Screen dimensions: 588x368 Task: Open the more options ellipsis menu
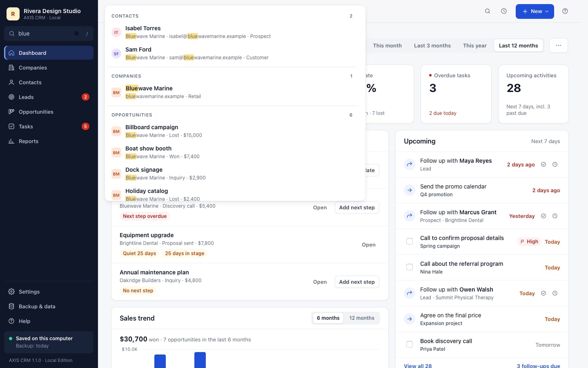pyautogui.click(x=559, y=45)
